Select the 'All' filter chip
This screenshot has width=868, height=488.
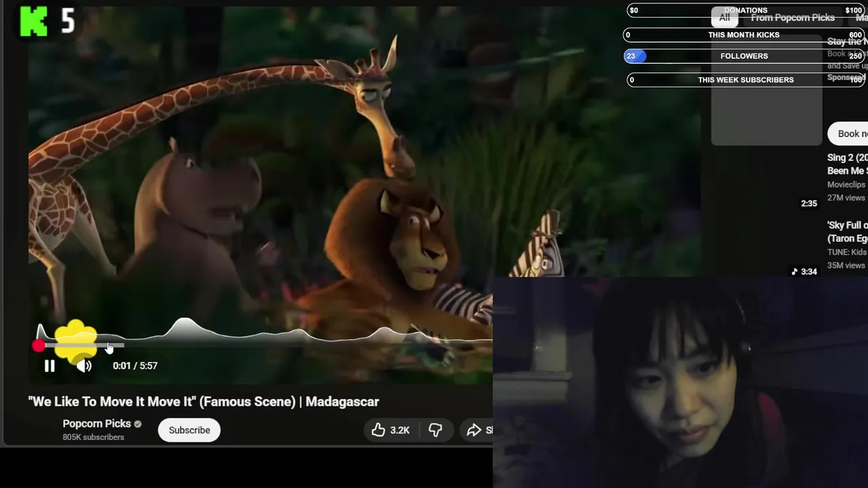point(724,18)
